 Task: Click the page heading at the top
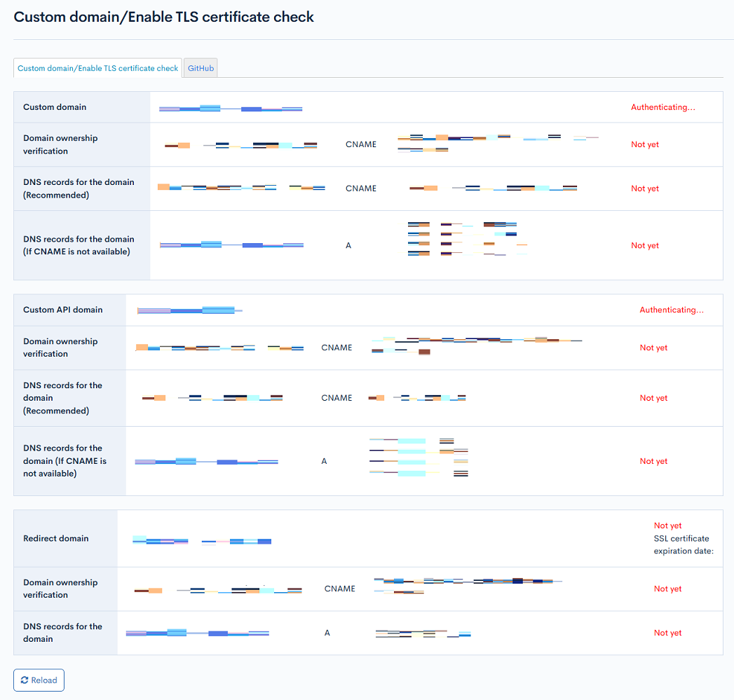(164, 17)
